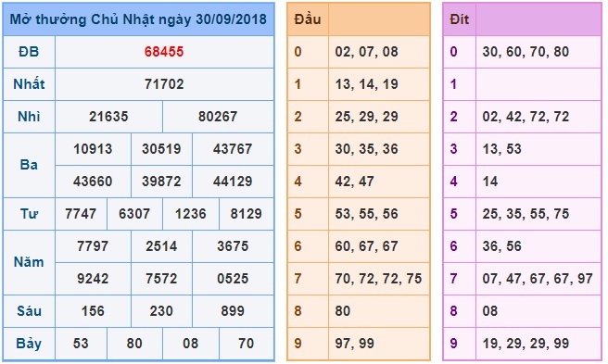The width and height of the screenshot is (608, 364).
Task: Click value 08 in Đít table row 8
Action: pos(490,311)
